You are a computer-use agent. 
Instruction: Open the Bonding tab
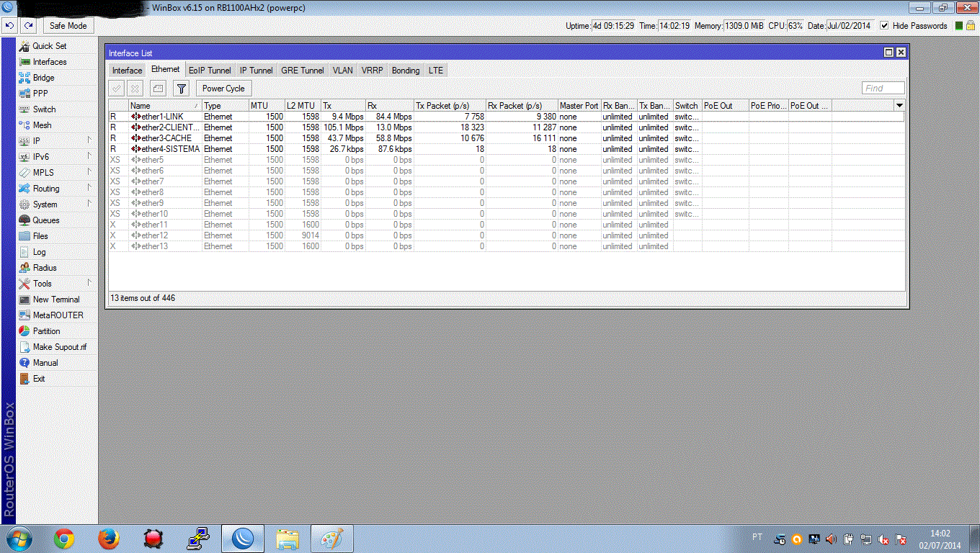click(406, 71)
